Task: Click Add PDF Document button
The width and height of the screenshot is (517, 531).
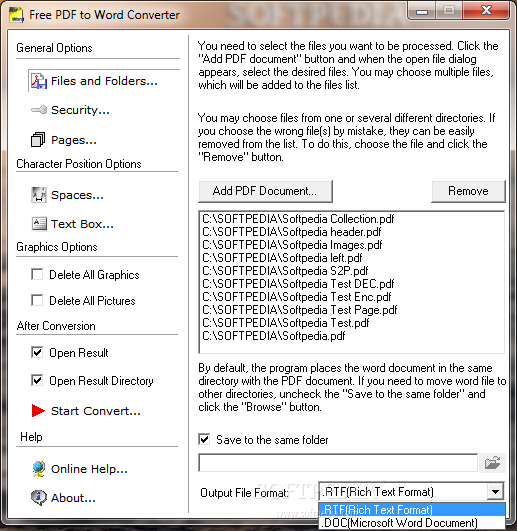Action: click(265, 191)
